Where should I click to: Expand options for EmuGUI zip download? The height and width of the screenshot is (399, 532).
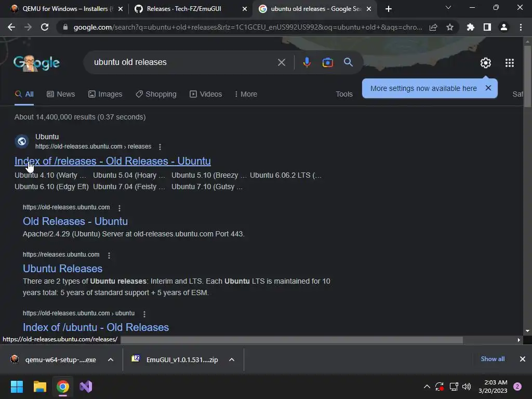coord(232,360)
